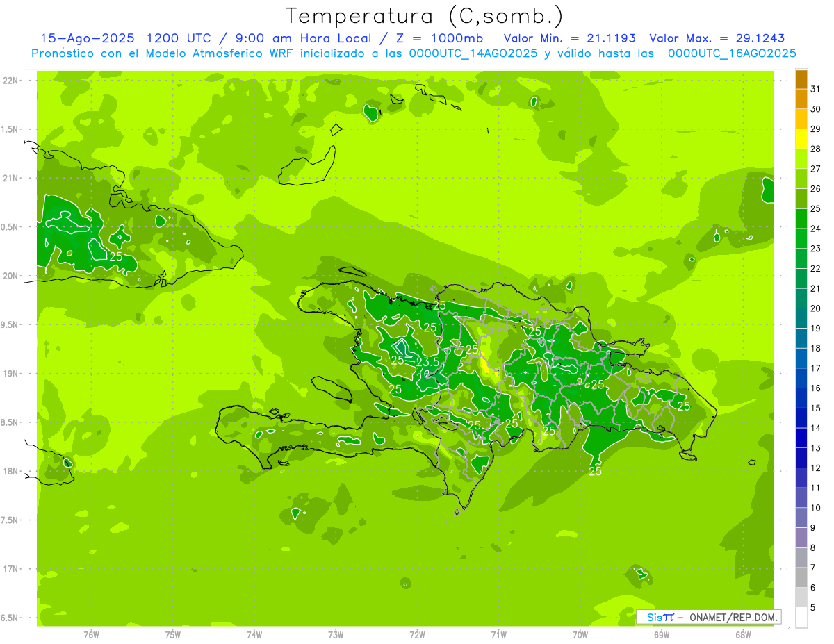Click the "6.5N" latitude label
Image resolution: width=834 pixels, height=644 pixels.
click(x=10, y=618)
